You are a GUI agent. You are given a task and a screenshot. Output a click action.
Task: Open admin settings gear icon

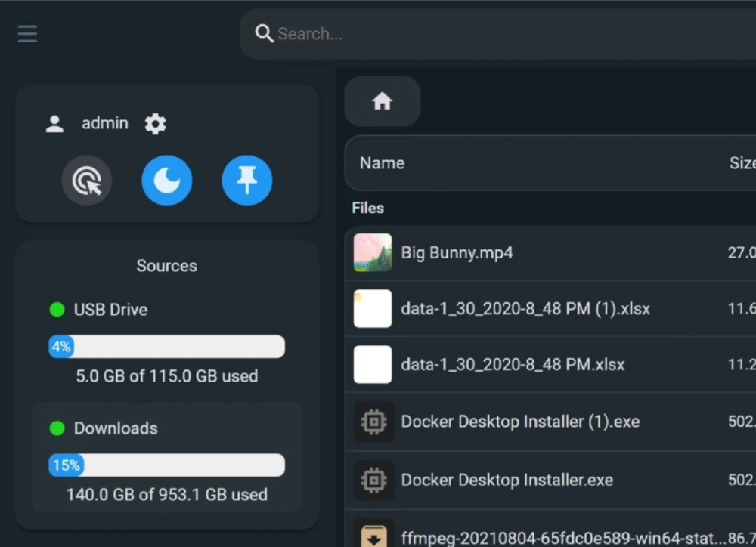tap(155, 124)
